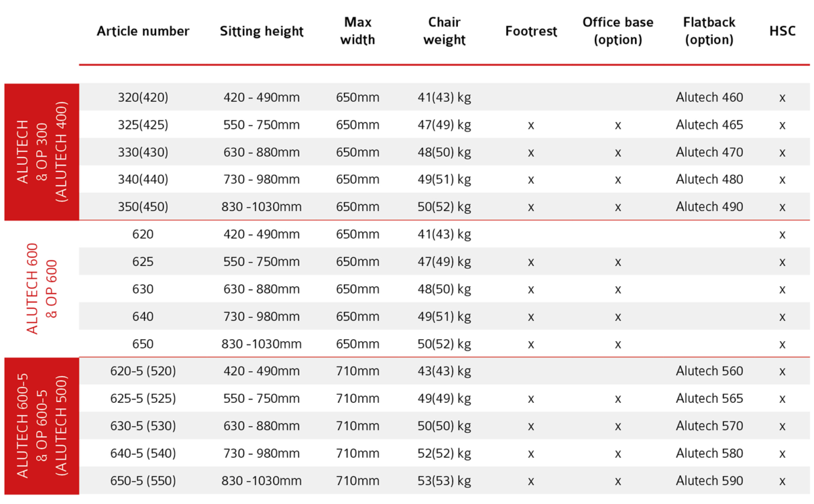
Task: Click the 53(53) kg chair weight
Action: tap(444, 481)
